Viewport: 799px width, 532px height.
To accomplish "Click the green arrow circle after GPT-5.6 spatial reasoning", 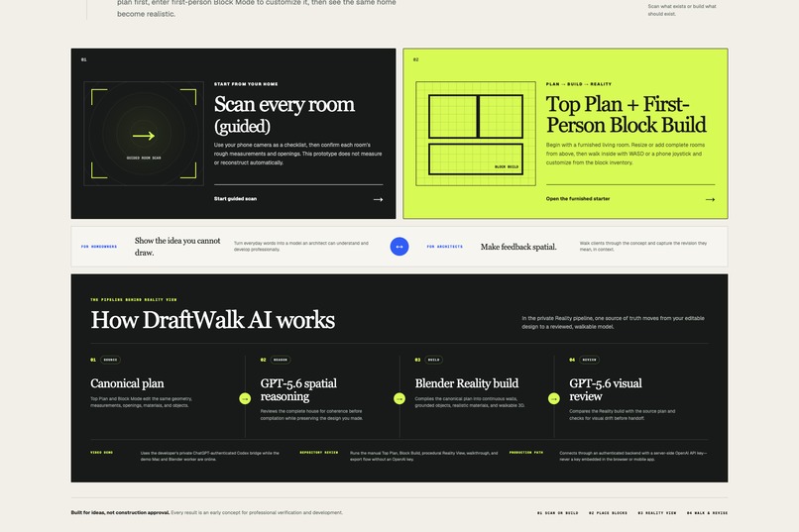I will [x=399, y=398].
